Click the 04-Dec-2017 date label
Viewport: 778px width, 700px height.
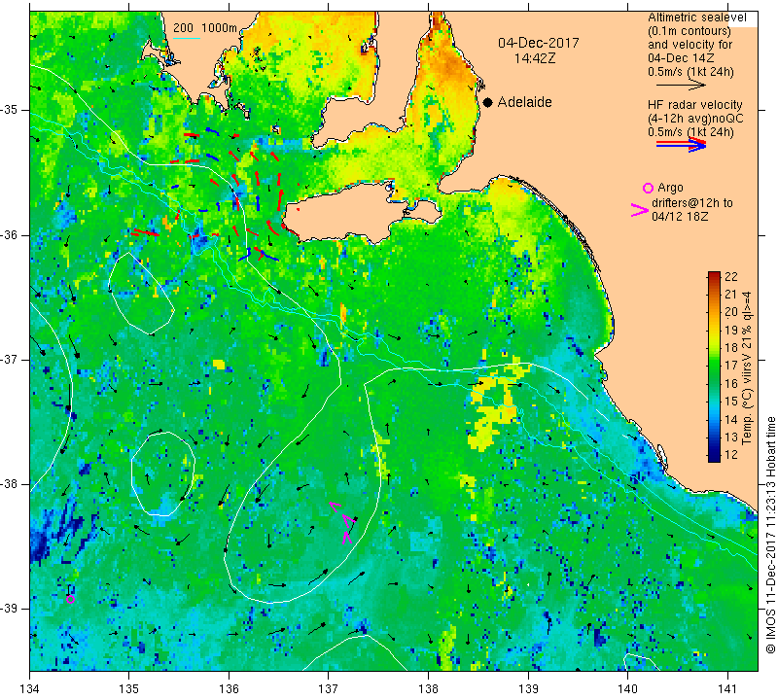[x=539, y=43]
